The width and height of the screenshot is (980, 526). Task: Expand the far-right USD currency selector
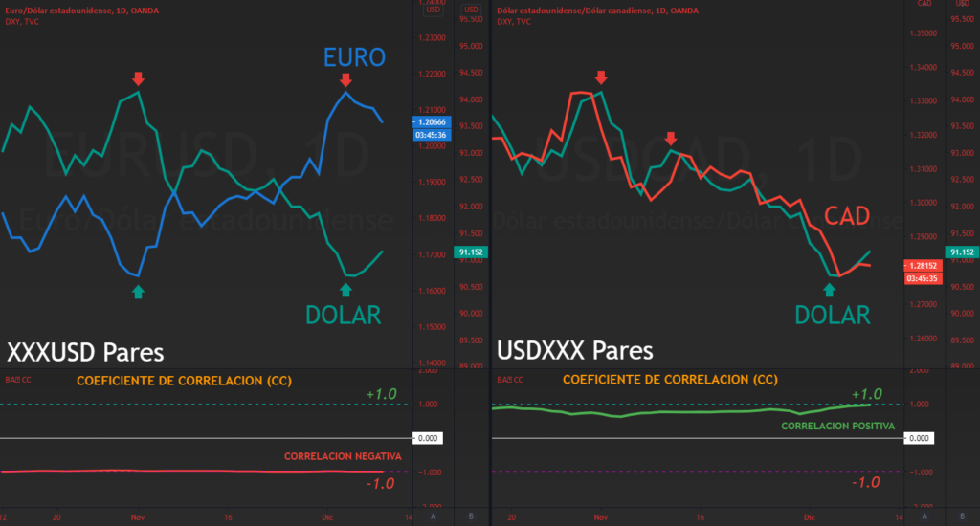[x=960, y=4]
